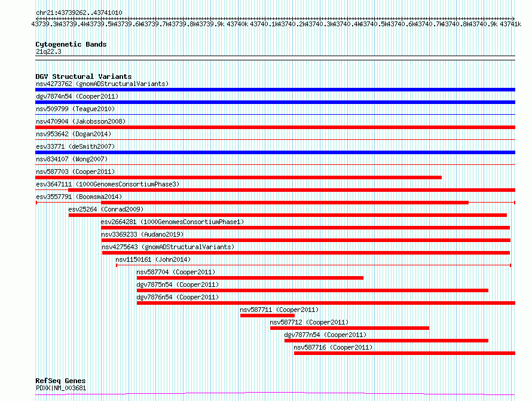The width and height of the screenshot is (532, 401).
Task: Click the 43740k ruler position
Action: click(x=237, y=24)
